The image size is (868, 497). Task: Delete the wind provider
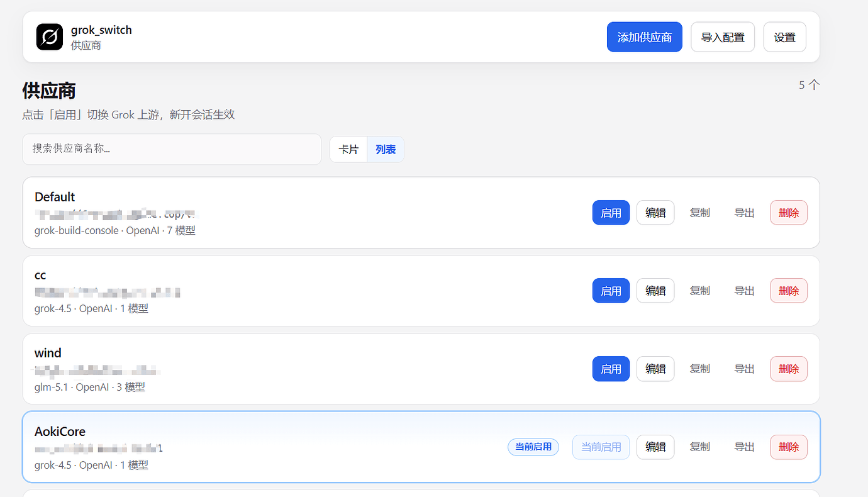pyautogui.click(x=789, y=369)
